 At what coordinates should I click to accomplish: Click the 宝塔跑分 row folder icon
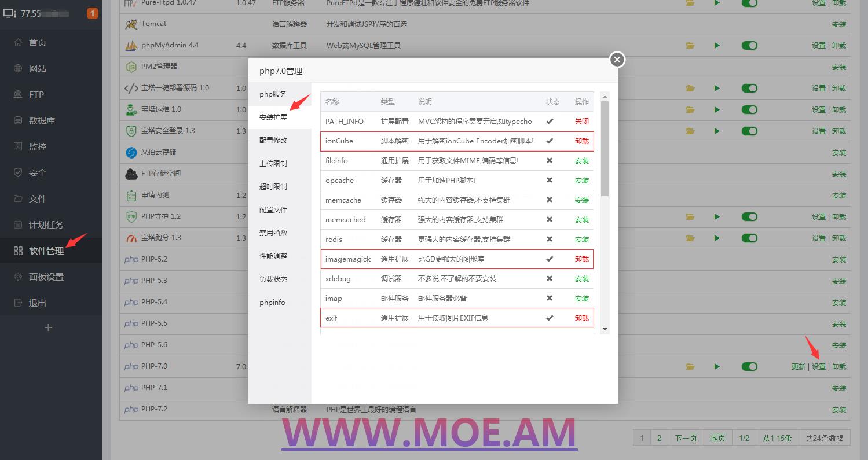click(x=690, y=238)
